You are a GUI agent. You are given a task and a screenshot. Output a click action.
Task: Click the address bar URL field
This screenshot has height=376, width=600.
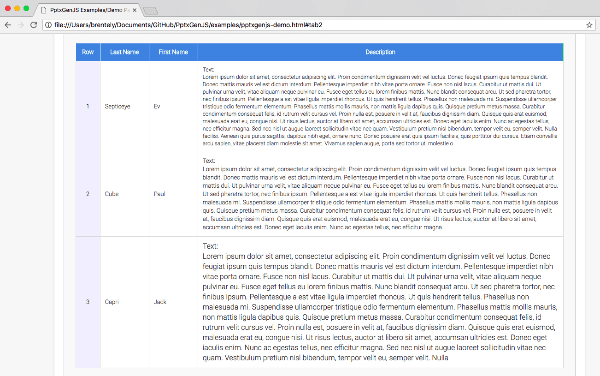coord(318,25)
